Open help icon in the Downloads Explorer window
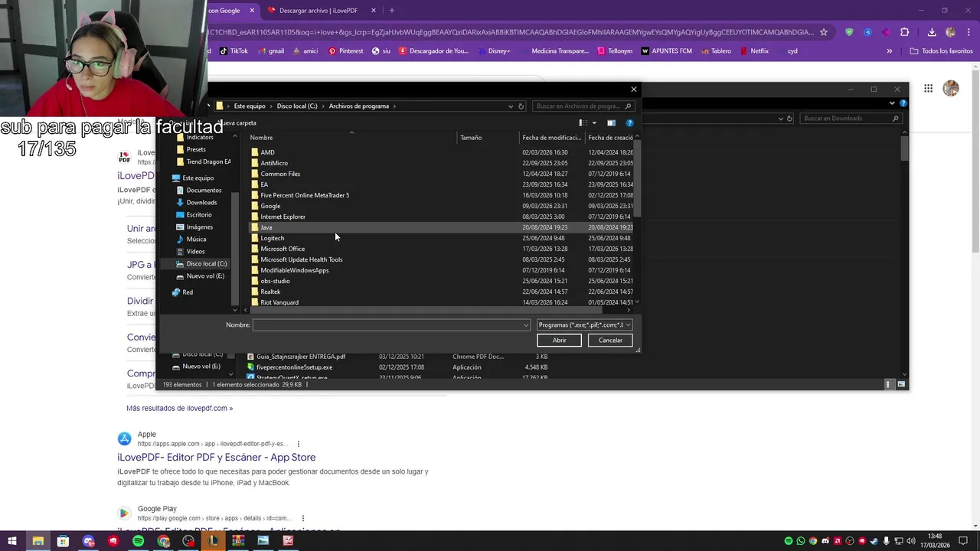This screenshot has height=551, width=980. coord(903,103)
